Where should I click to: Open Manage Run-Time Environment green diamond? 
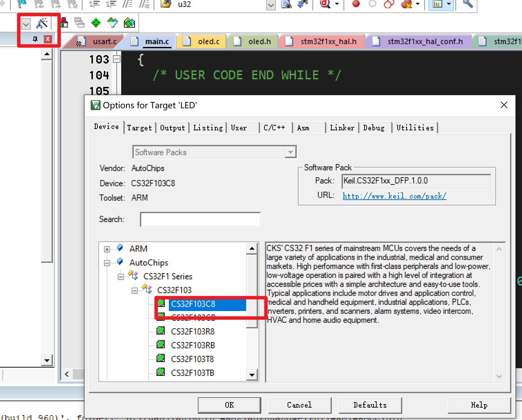pos(96,23)
